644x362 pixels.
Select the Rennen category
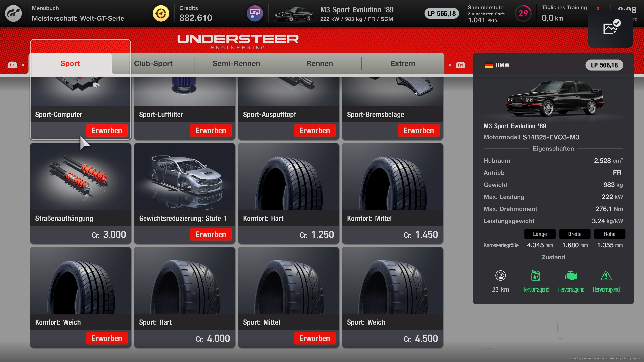coord(319,64)
